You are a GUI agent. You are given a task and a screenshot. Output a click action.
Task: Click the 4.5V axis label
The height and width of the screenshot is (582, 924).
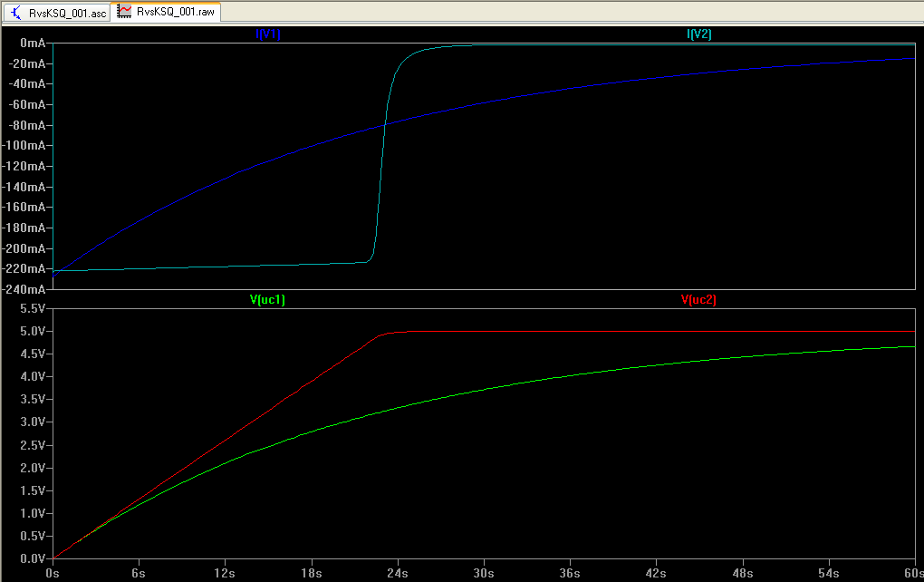pos(33,354)
